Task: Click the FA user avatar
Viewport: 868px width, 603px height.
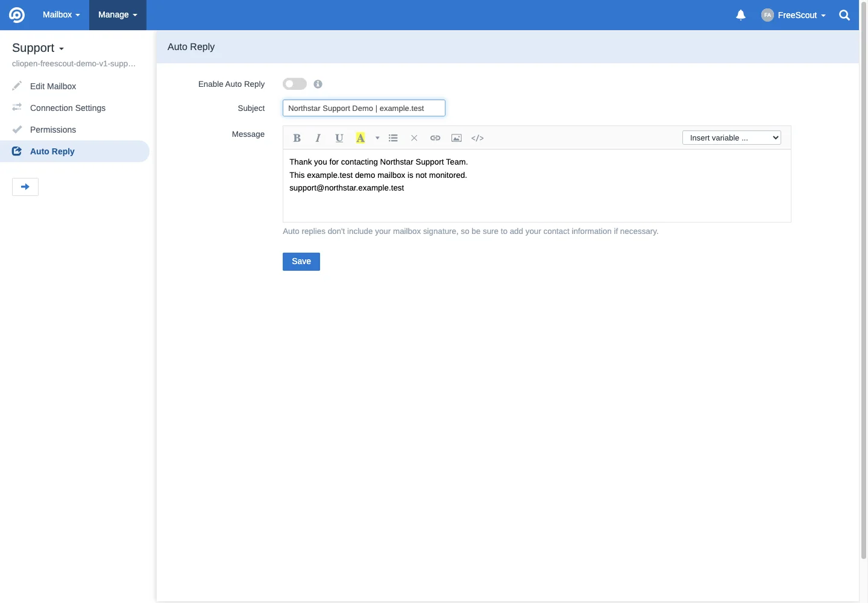Action: pos(767,15)
